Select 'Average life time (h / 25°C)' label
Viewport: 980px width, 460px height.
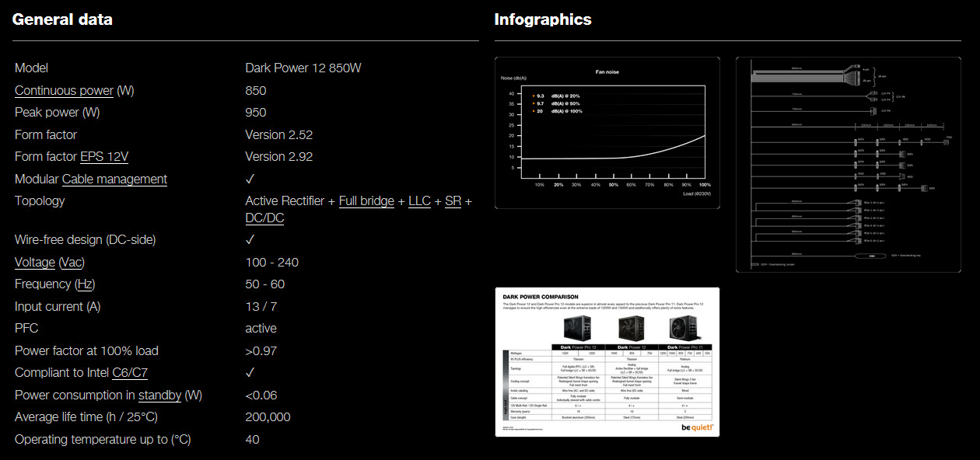[x=86, y=416]
